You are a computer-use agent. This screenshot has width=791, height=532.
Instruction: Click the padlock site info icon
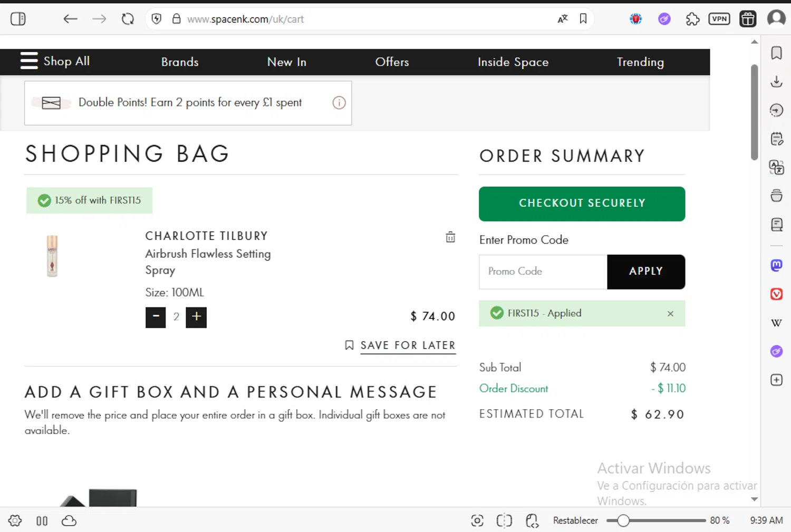[177, 19]
